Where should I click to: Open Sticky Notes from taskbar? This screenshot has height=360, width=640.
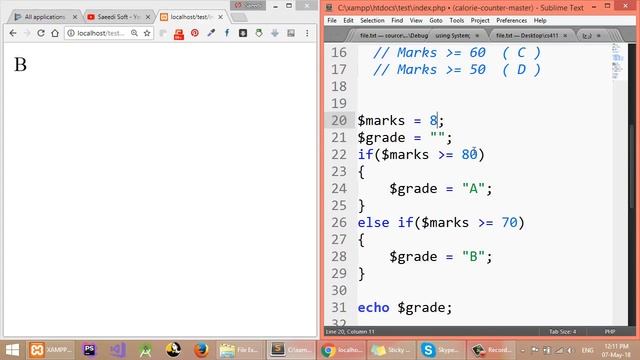(x=392, y=350)
